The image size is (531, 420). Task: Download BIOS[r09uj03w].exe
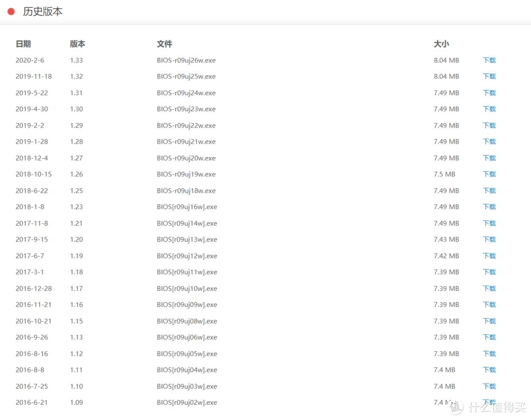tap(489, 387)
